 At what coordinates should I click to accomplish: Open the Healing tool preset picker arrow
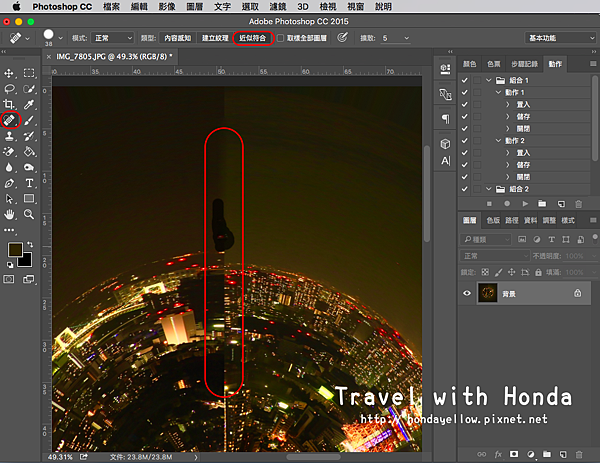coord(27,38)
